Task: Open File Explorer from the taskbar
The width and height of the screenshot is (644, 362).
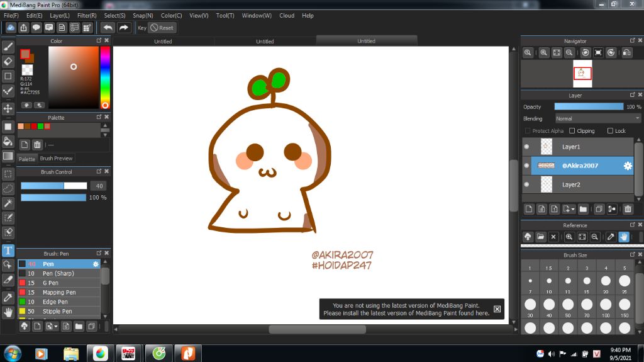Action: coord(71,354)
